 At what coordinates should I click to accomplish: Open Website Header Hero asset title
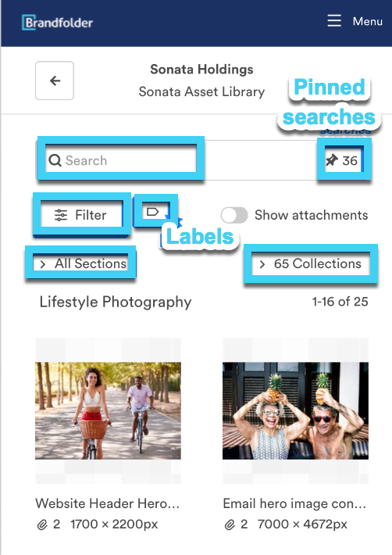(x=108, y=503)
